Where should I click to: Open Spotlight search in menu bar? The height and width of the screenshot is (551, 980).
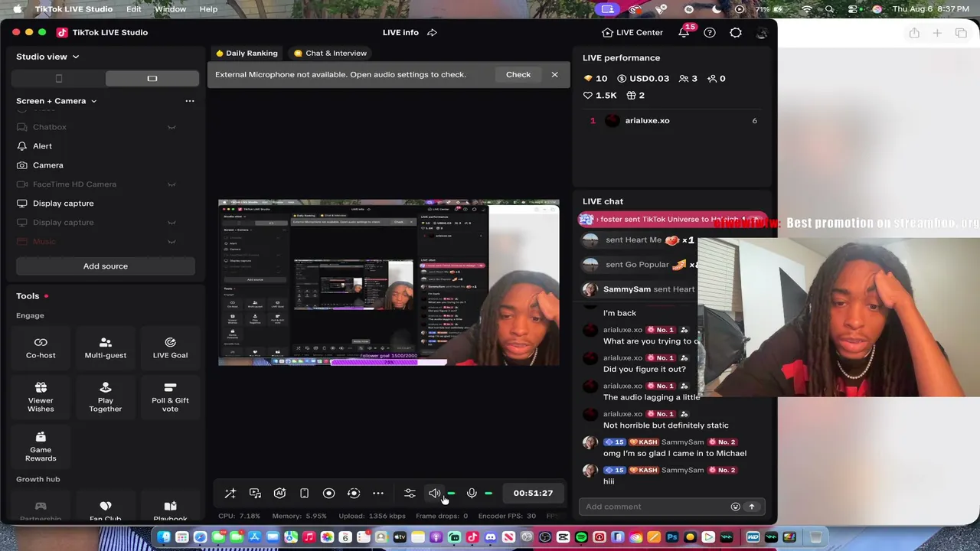click(829, 9)
